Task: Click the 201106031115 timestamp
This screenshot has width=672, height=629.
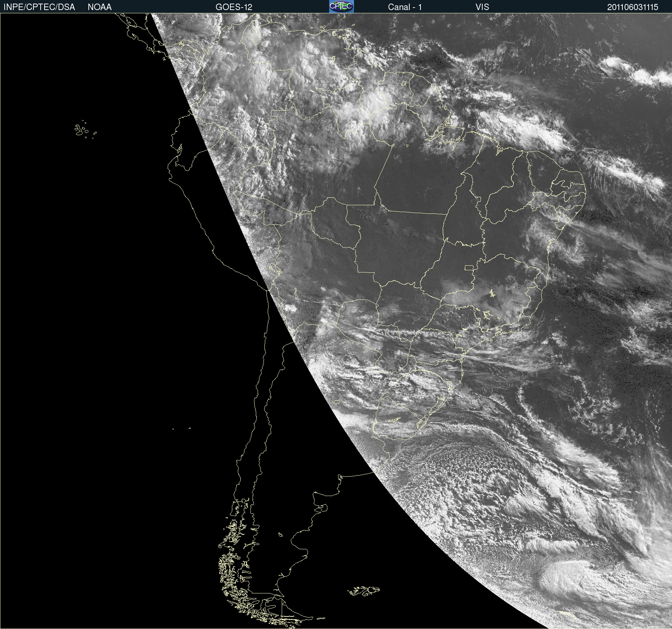Action: (633, 7)
